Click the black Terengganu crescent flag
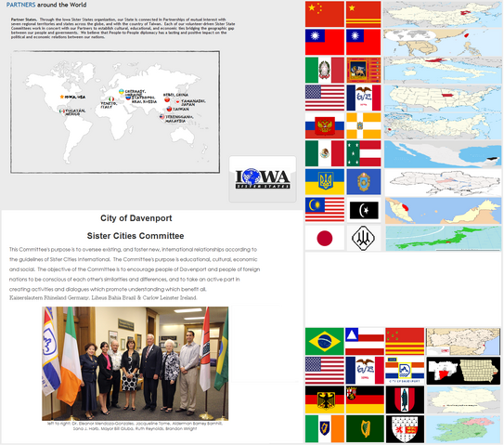The height and width of the screenshot is (445, 504). (x=364, y=210)
